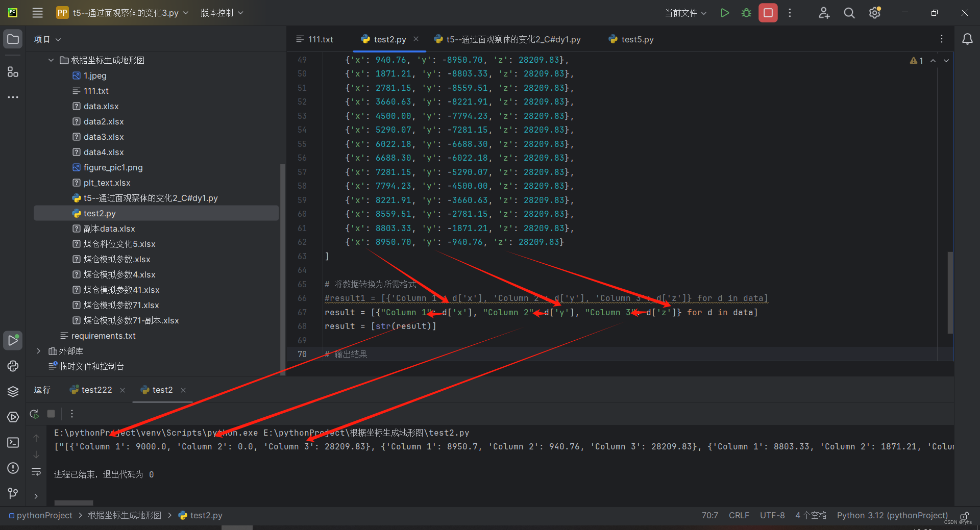Stop the running process with red square
Viewport: 980px width, 530px height.
[x=768, y=13]
